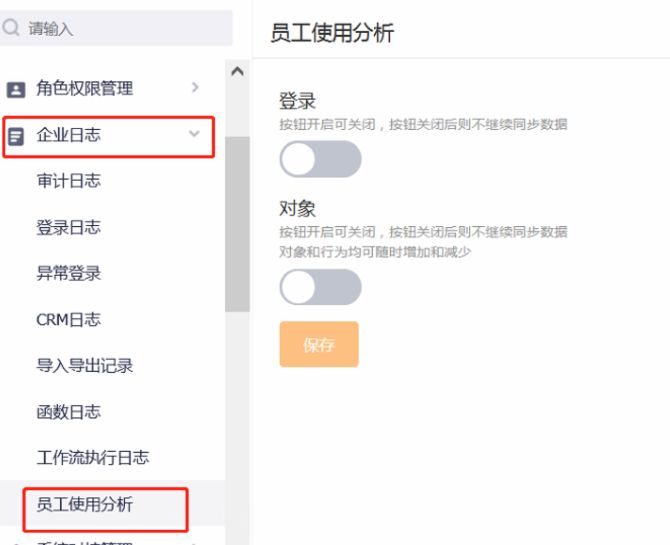
Task: Click the 企业日志 document icon
Action: pos(16,136)
